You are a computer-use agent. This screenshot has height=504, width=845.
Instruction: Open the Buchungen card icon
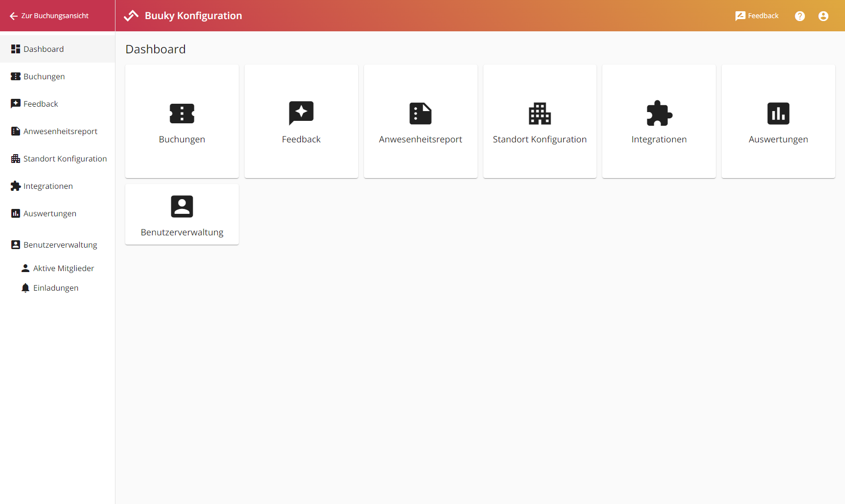[182, 114]
